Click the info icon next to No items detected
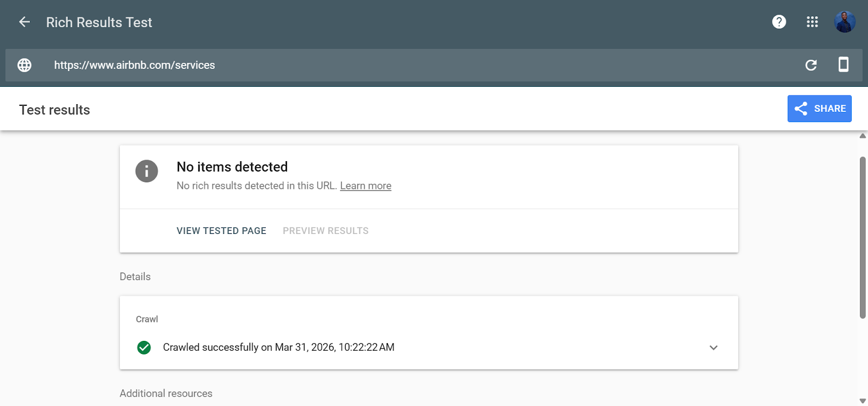 click(x=145, y=171)
